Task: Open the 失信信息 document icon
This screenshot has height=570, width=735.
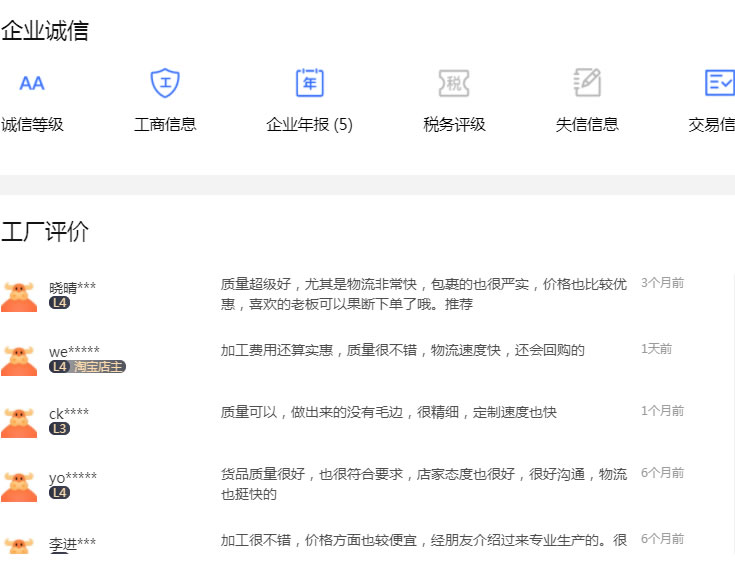Action: click(587, 83)
